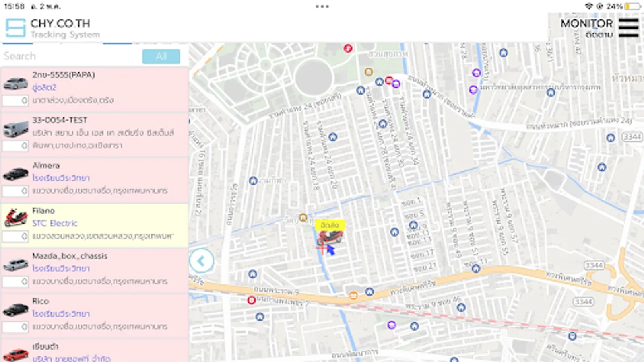Click the CHY.CO.TH logo icon

(16, 28)
